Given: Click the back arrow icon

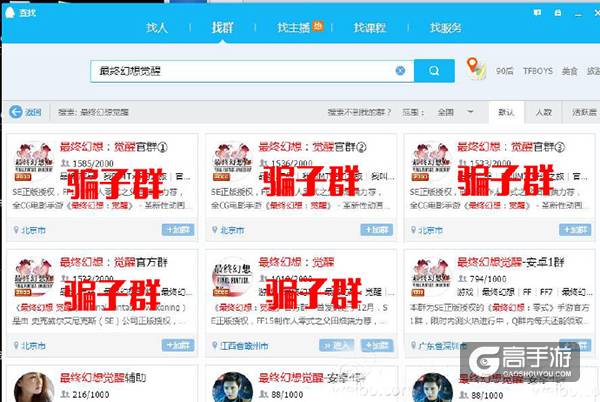Looking at the screenshot, I should [x=15, y=112].
